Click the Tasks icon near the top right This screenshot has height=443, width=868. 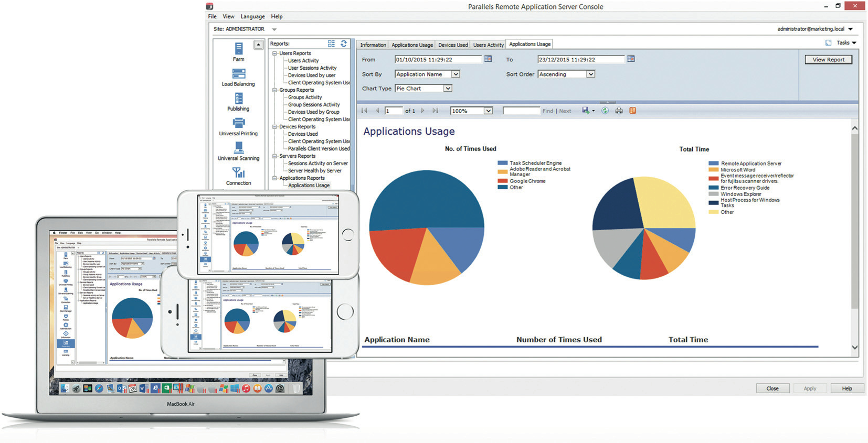(828, 43)
